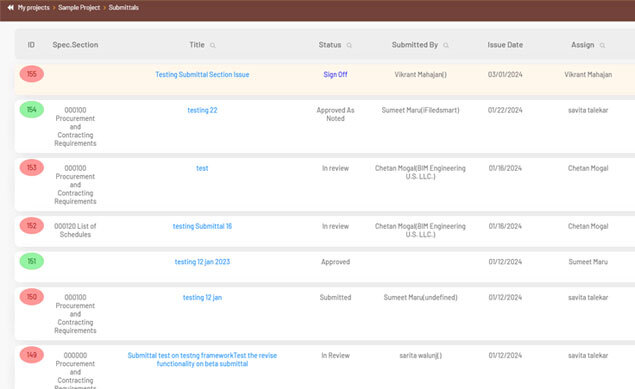Open Sample Project breadcrumb link
This screenshot has height=389, width=635.
pos(79,7)
